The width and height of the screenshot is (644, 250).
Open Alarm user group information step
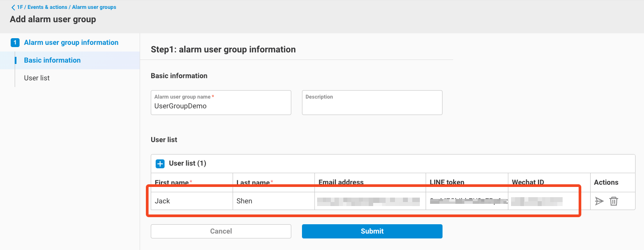tap(71, 43)
